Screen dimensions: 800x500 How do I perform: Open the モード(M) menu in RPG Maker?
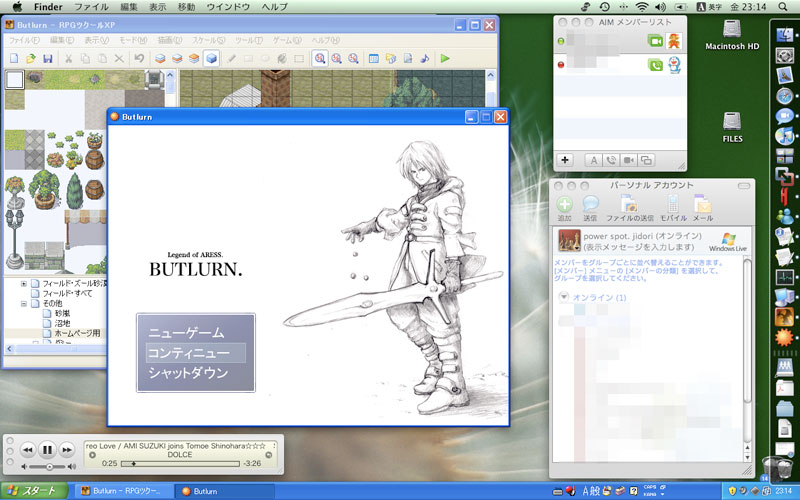pos(133,40)
